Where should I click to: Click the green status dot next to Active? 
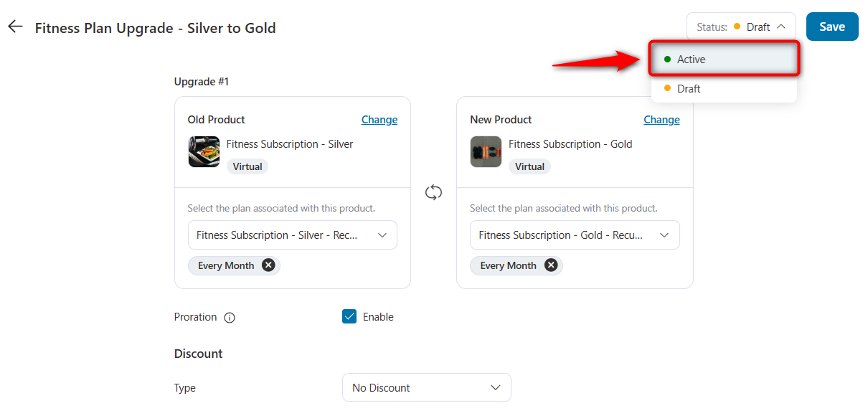[x=667, y=59]
